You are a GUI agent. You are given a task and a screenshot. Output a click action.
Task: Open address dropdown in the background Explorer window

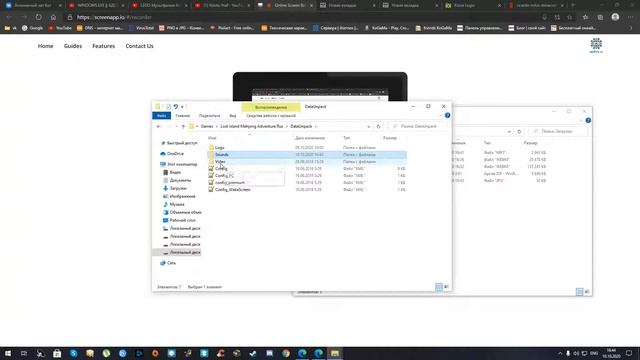tap(509, 131)
